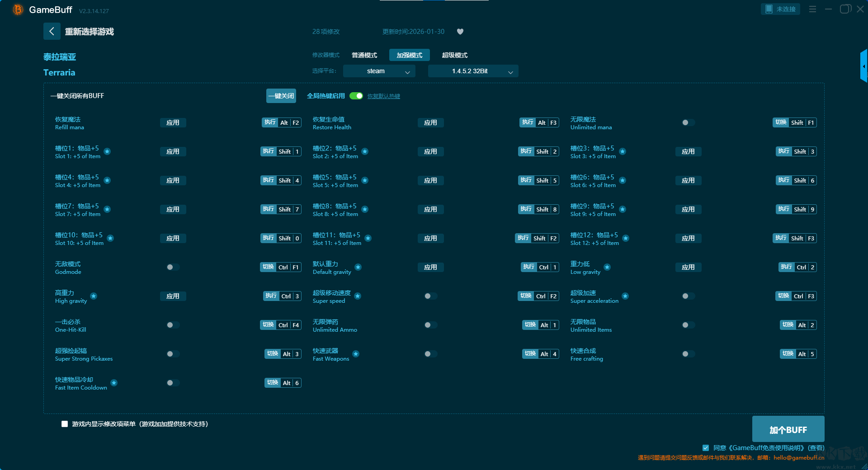The height and width of the screenshot is (470, 868).
Task: Uncheck the GameBuff disclaimer agreement checkbox
Action: [706, 448]
